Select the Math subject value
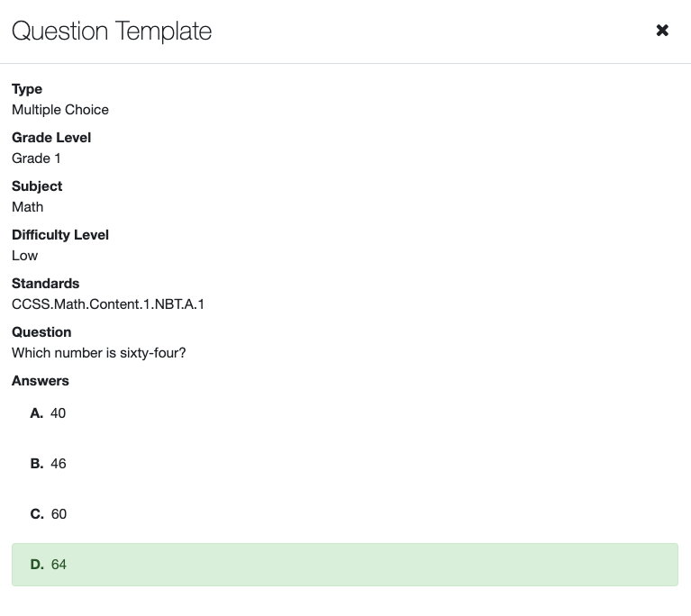Image resolution: width=691 pixels, height=616 pixels. pyautogui.click(x=27, y=207)
